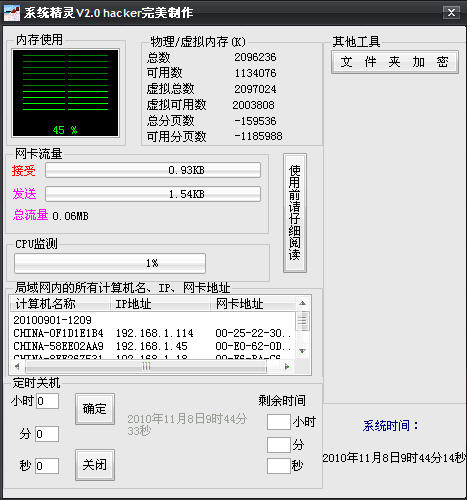Select the CHINA-0F1D1E1B4 computer row

(x=153, y=333)
